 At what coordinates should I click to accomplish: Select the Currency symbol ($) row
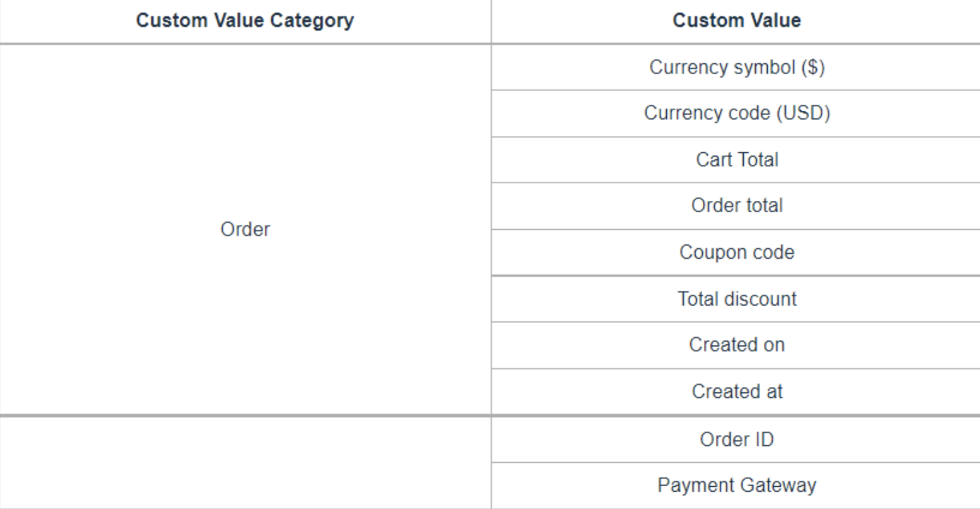pyautogui.click(x=737, y=67)
